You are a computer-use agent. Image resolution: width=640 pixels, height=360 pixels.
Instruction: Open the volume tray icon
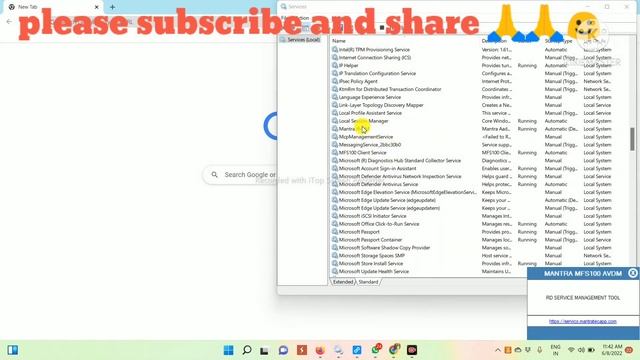coord(581,350)
